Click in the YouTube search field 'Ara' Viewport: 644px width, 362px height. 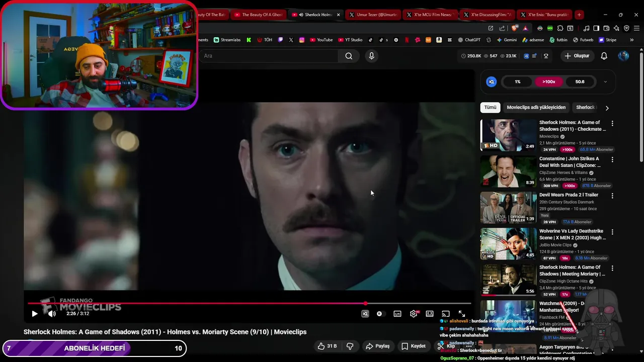[269, 56]
